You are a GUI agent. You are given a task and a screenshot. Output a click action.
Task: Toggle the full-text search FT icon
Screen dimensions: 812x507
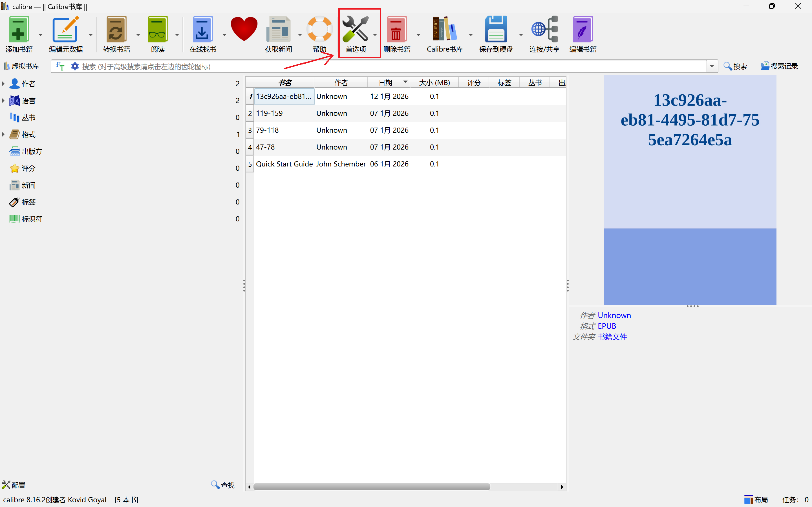(x=60, y=66)
